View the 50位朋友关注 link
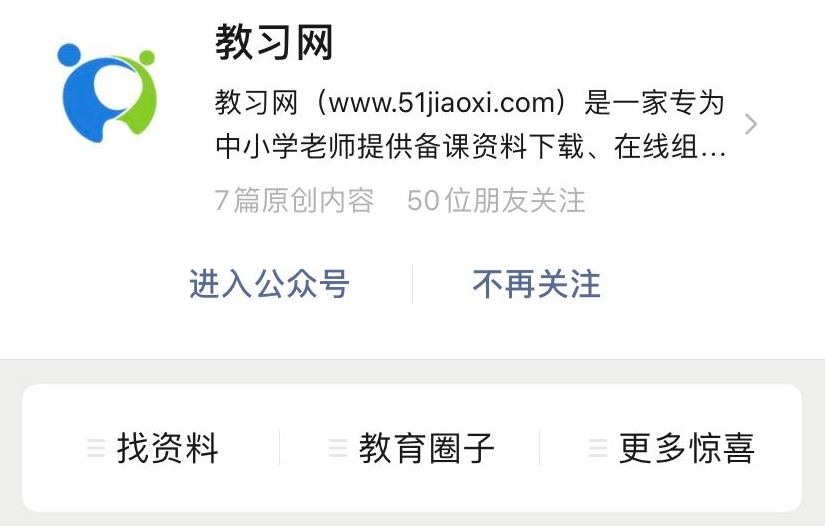 click(x=496, y=200)
